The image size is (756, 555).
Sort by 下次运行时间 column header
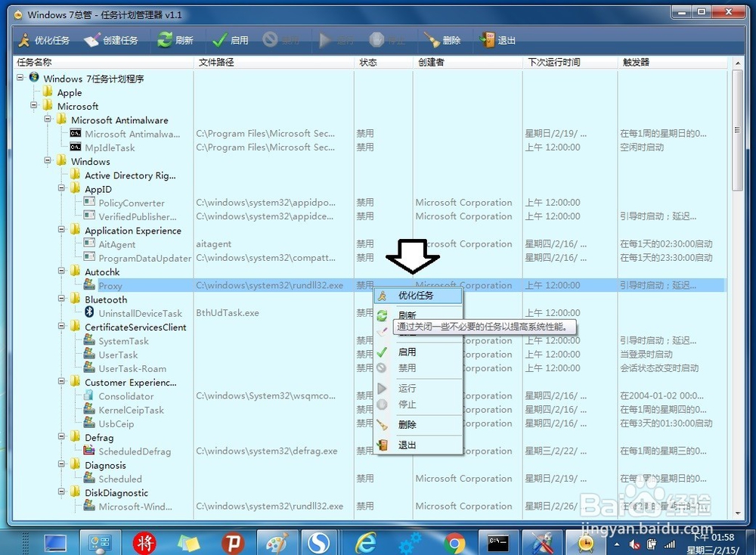coord(570,62)
